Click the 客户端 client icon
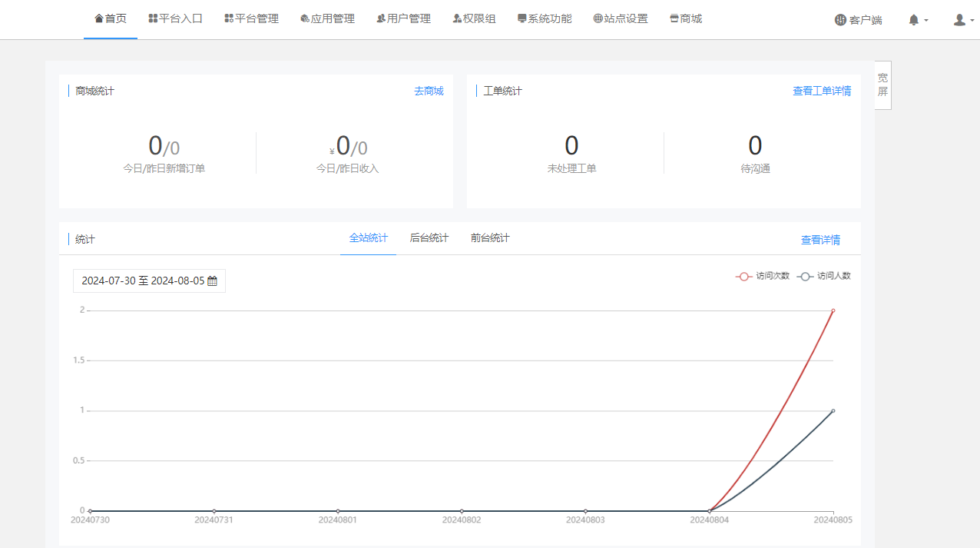The width and height of the screenshot is (980, 548). [x=841, y=21]
